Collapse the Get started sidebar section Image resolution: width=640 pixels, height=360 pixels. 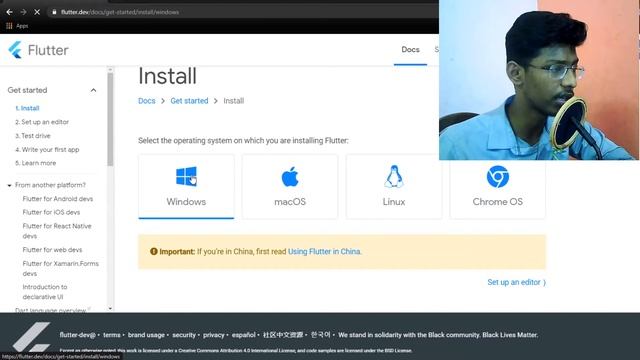tap(93, 90)
